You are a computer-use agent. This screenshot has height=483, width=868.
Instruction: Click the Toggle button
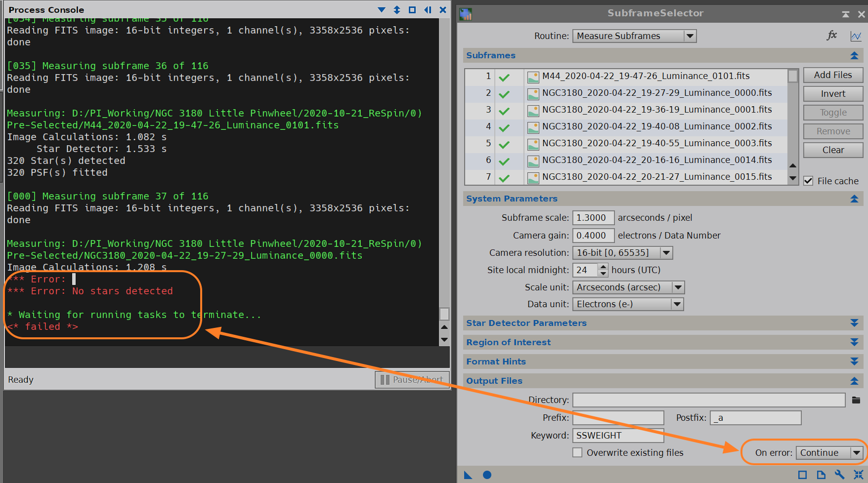click(x=833, y=113)
